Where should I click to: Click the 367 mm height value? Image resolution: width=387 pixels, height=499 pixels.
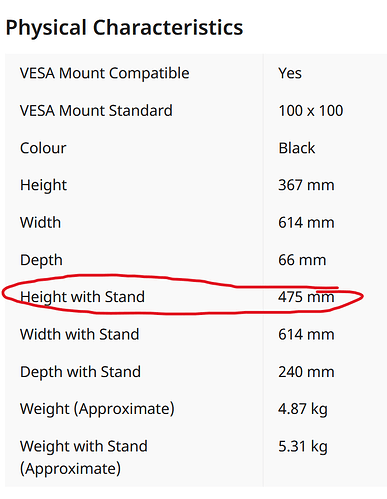click(x=306, y=185)
